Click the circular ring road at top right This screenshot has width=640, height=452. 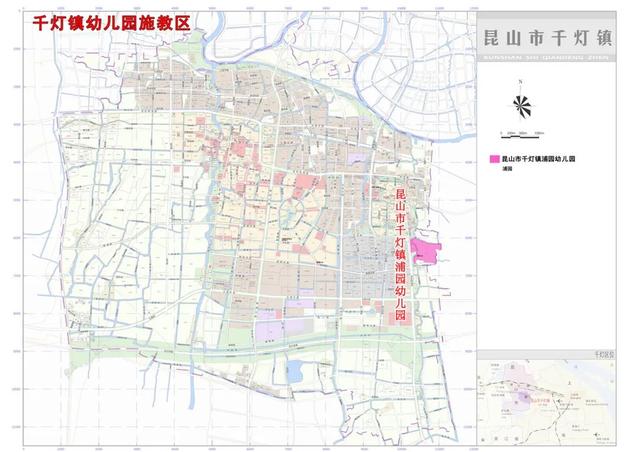point(383,62)
